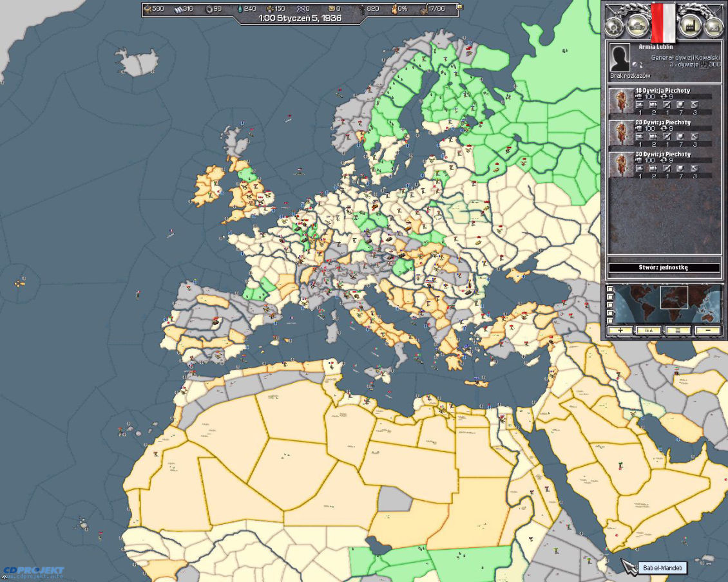Click the 28 Dywizja Piechoty name
The width and height of the screenshot is (728, 582).
662,122
